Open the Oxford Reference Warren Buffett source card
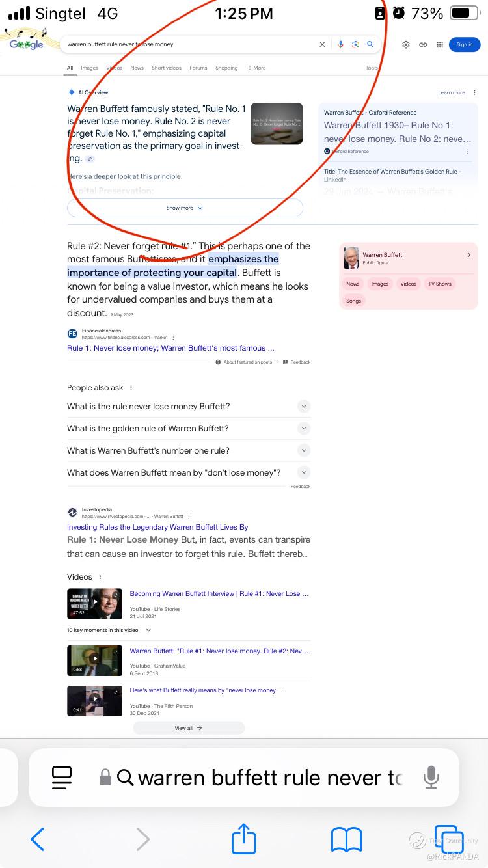This screenshot has height=868, width=488. 398,133
